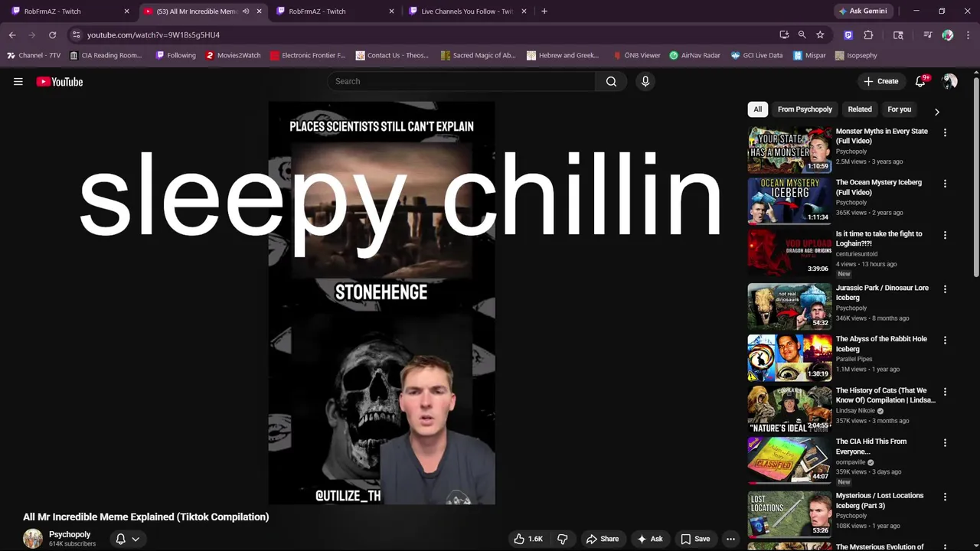This screenshot has height=551, width=980.
Task: Select the All filter chip
Action: tap(758, 109)
